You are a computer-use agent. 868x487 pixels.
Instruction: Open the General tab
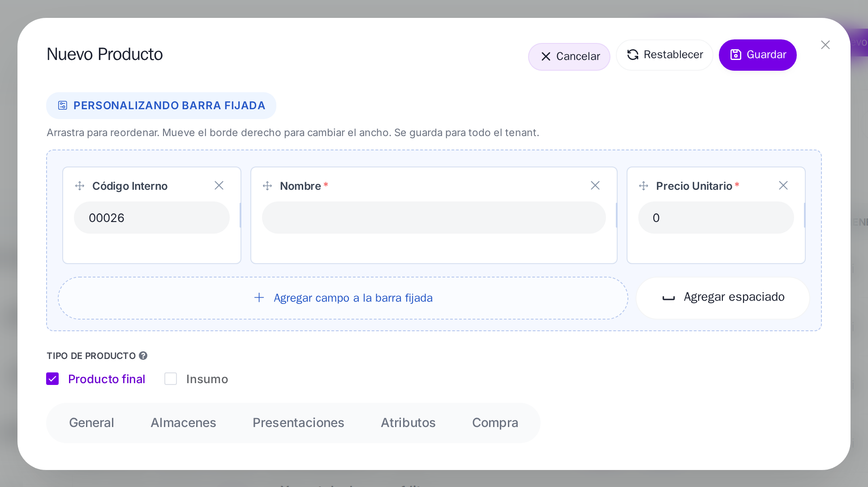91,423
